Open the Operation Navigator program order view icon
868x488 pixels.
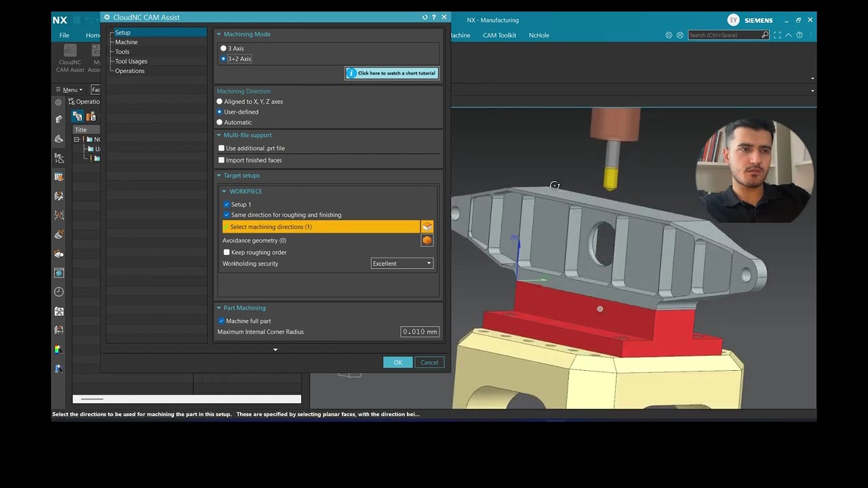(77, 117)
